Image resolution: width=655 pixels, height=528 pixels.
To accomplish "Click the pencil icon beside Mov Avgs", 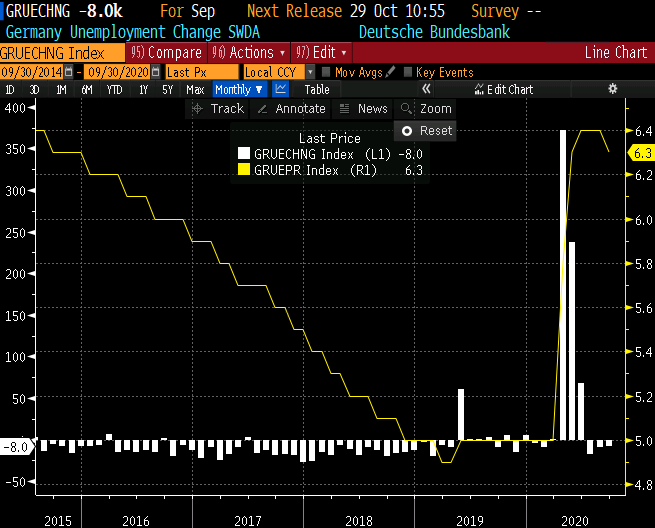I will point(390,72).
